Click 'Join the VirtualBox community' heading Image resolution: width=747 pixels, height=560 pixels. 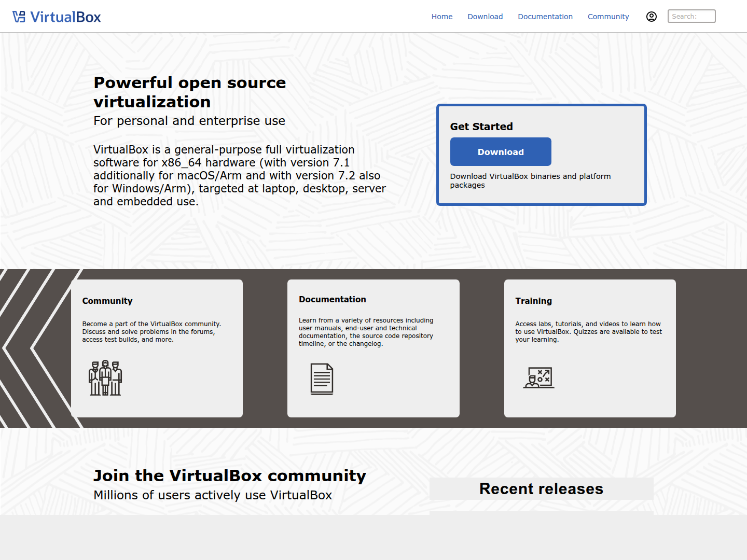click(230, 475)
